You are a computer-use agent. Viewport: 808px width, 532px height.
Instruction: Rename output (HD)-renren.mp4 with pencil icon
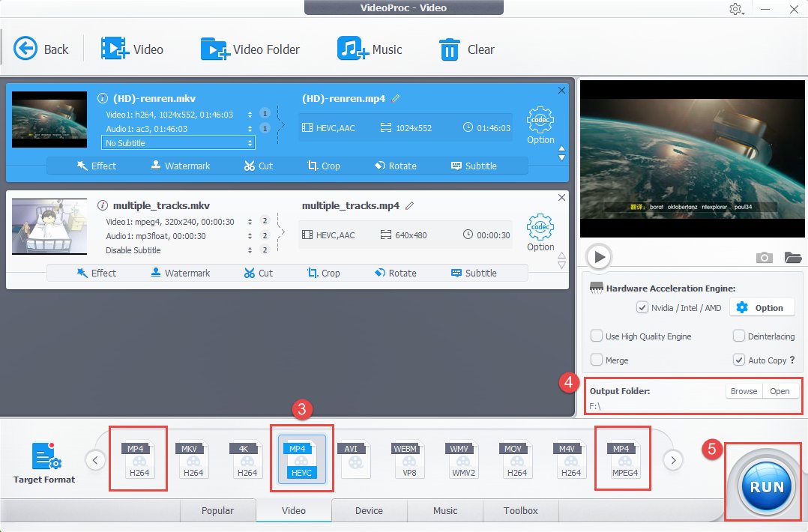pyautogui.click(x=396, y=98)
